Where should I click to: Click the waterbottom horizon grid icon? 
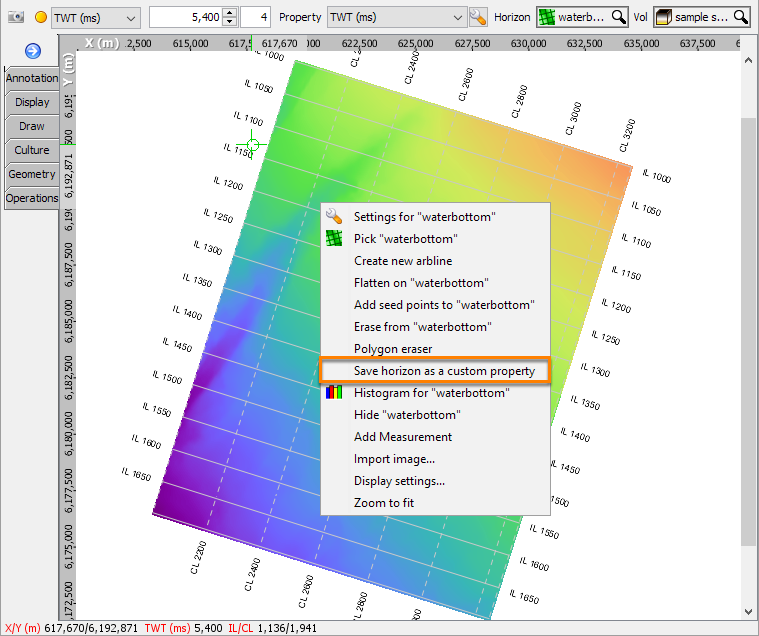click(x=546, y=17)
